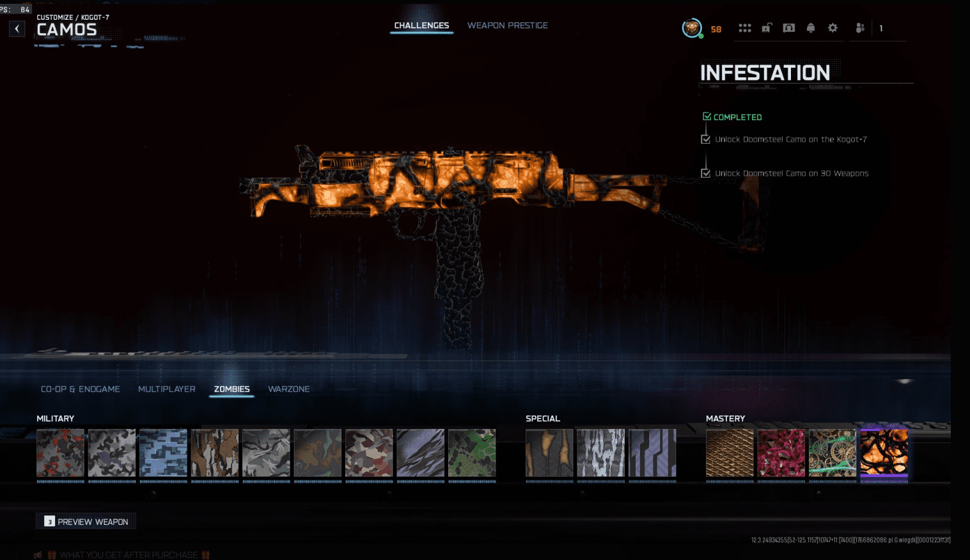Open the headset voice chat icon
970x560 pixels.
pyautogui.click(x=789, y=28)
